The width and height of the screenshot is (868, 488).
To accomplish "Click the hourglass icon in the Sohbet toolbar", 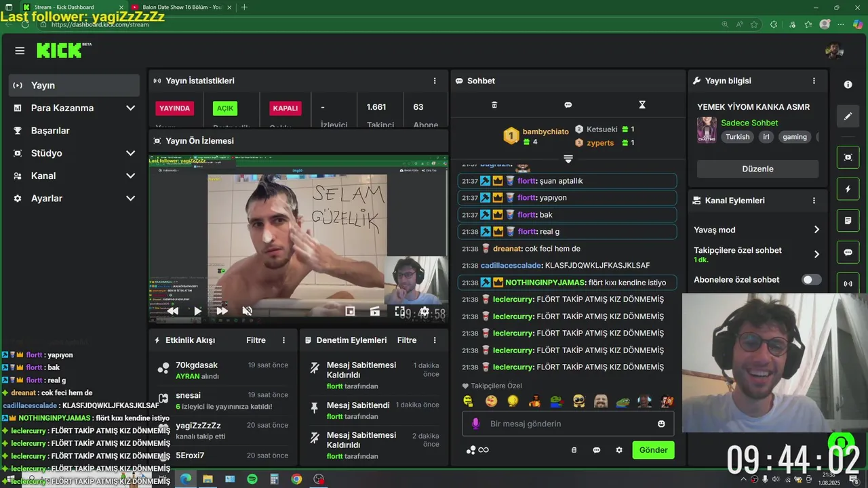I will (642, 104).
